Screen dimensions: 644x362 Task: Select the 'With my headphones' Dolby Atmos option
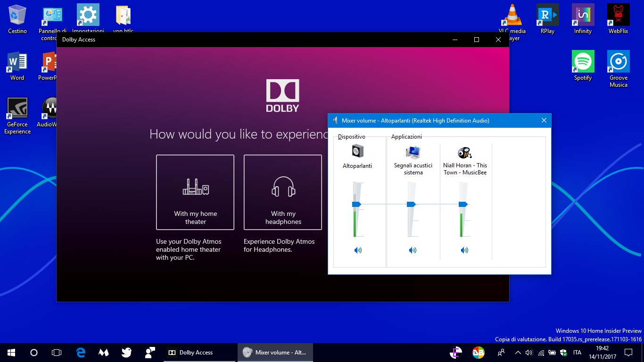282,192
